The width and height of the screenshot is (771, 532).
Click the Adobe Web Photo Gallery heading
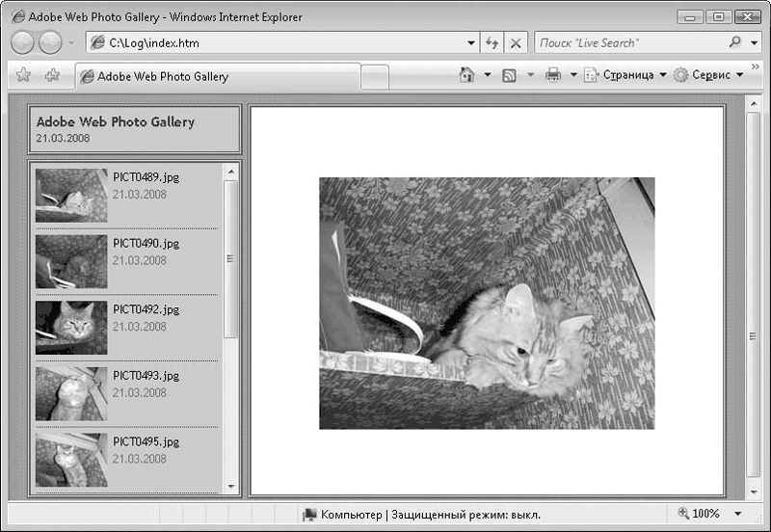(116, 121)
